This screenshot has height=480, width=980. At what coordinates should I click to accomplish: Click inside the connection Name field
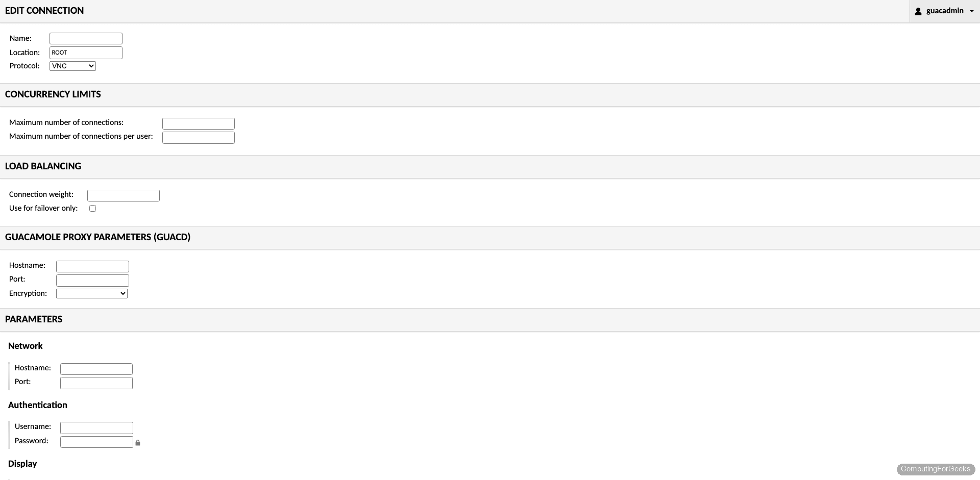(85, 38)
